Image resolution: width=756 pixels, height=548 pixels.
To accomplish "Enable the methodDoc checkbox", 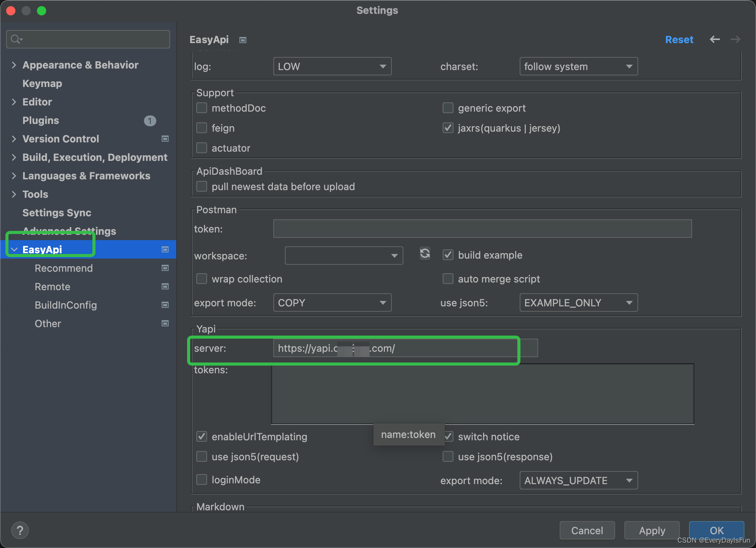I will [x=202, y=108].
